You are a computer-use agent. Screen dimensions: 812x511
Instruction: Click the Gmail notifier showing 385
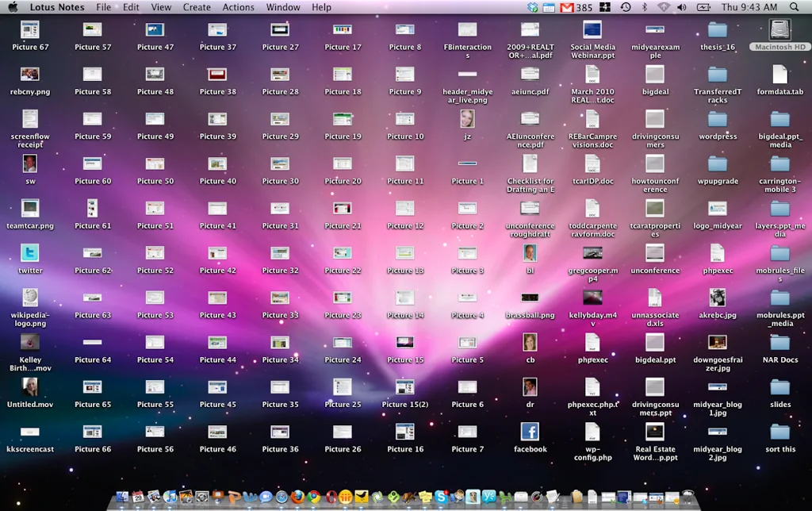click(x=576, y=7)
